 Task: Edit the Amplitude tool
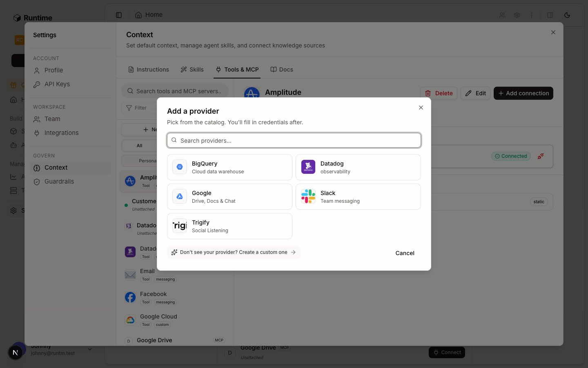point(475,93)
